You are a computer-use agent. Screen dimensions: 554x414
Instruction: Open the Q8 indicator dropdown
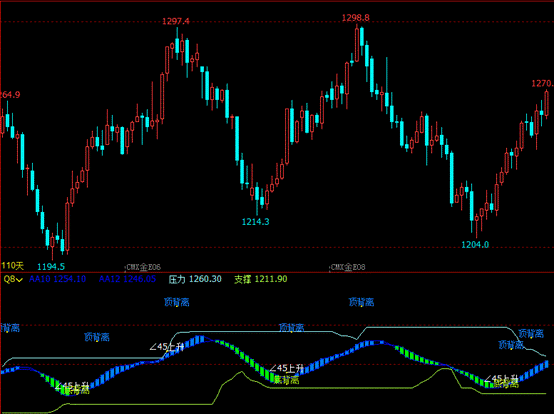click(13, 279)
